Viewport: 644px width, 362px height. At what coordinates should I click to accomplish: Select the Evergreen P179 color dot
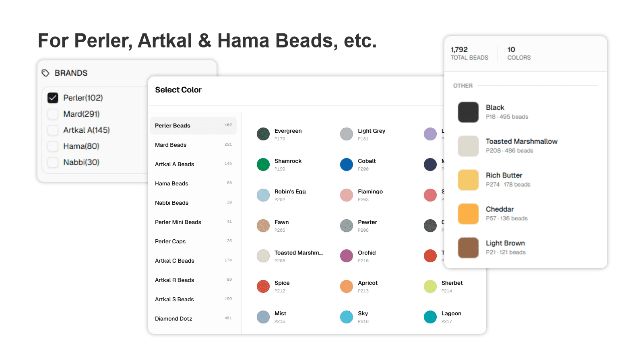(263, 134)
